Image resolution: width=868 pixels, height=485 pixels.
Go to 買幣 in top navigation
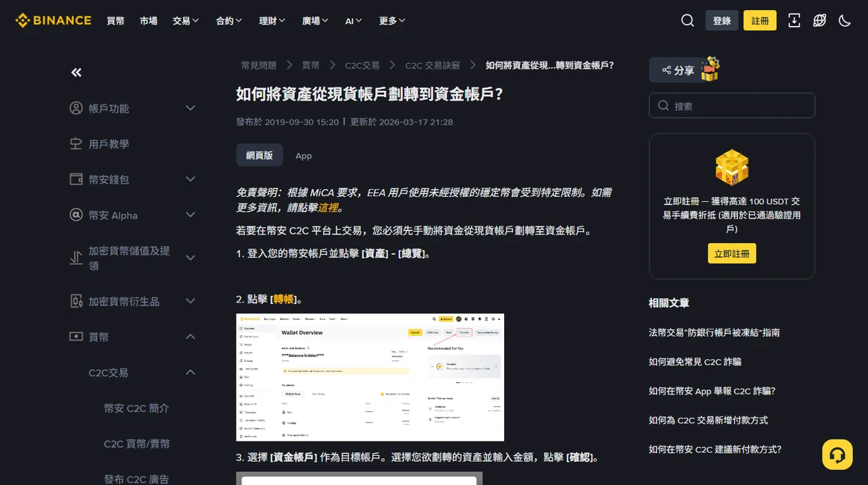116,21
